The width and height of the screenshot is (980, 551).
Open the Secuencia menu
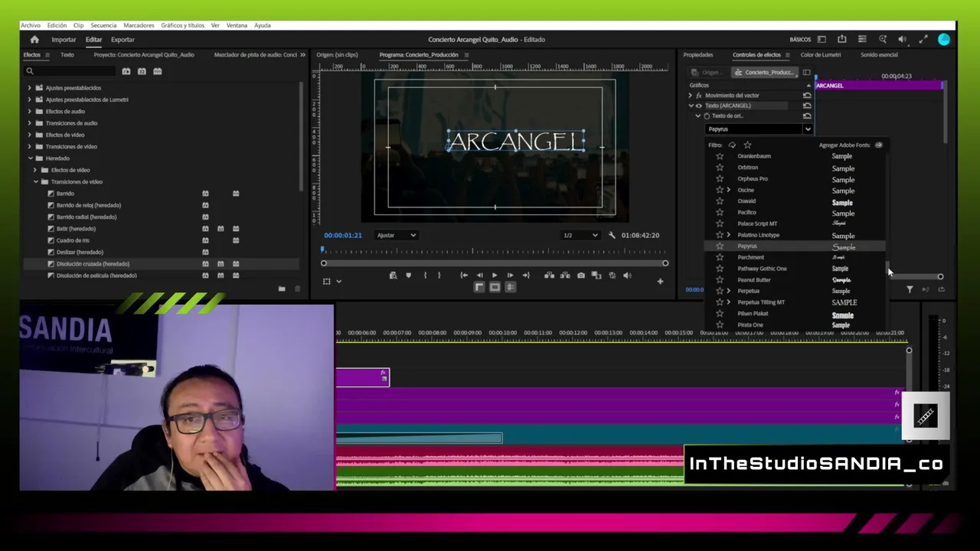tap(103, 25)
